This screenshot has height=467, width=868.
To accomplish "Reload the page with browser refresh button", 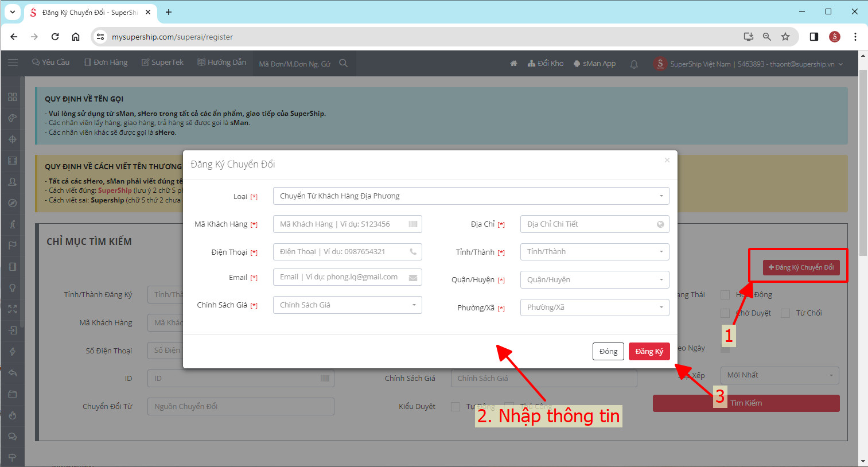I will pyautogui.click(x=55, y=37).
